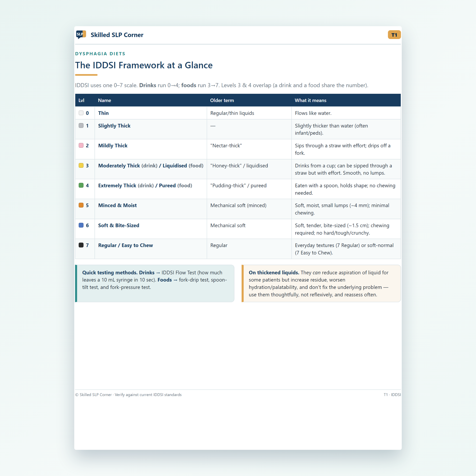Click the IDDSI uses one 0–7 scale intro
Screen dimensions: 476x476
[222, 85]
